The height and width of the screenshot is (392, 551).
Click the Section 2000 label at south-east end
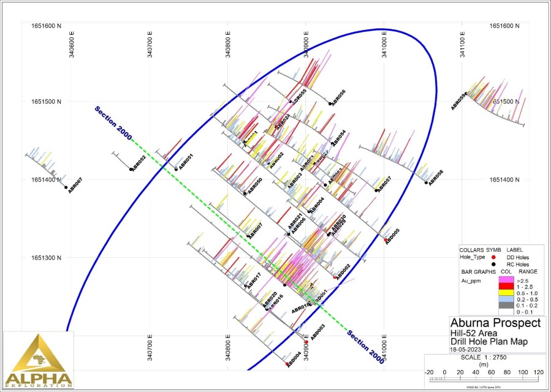[365, 347]
